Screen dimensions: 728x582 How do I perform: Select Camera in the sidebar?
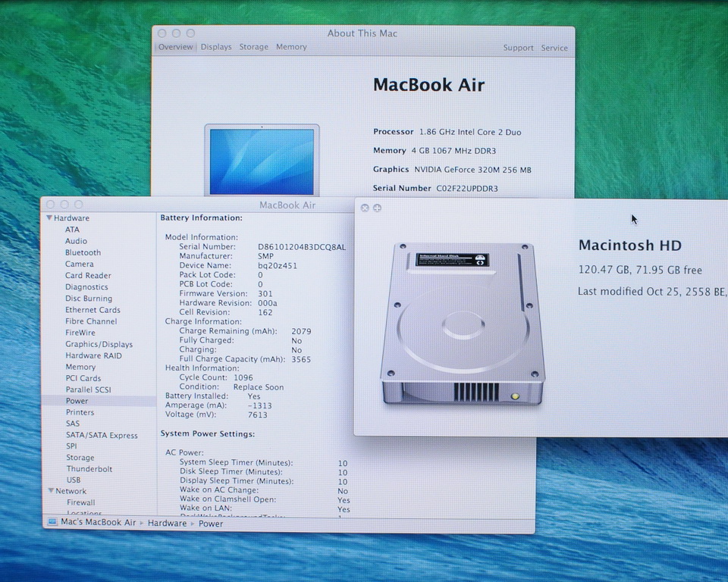tap(79, 264)
